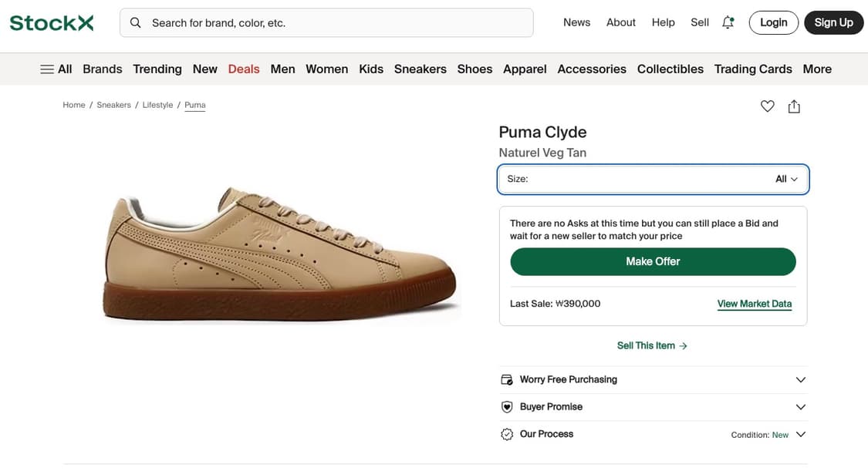Viewport: 868px width, 471px height.
Task: Open the View Market Data link
Action: [754, 304]
